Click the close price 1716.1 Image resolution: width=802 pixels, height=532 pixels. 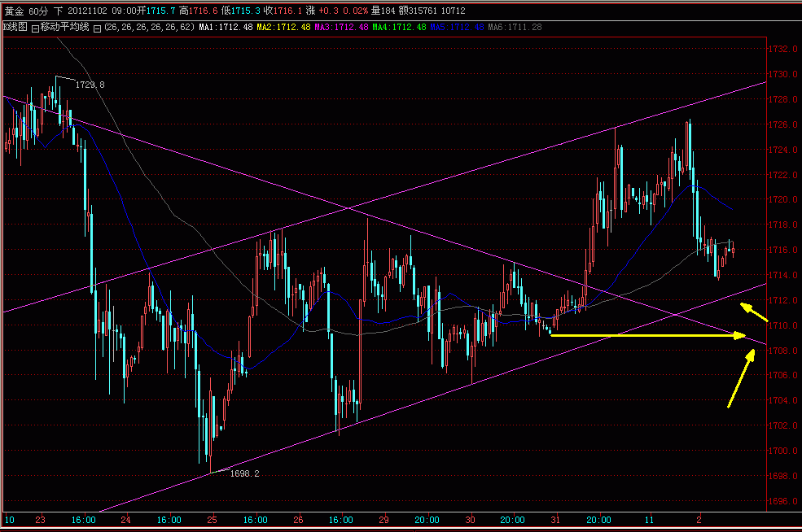coord(288,11)
